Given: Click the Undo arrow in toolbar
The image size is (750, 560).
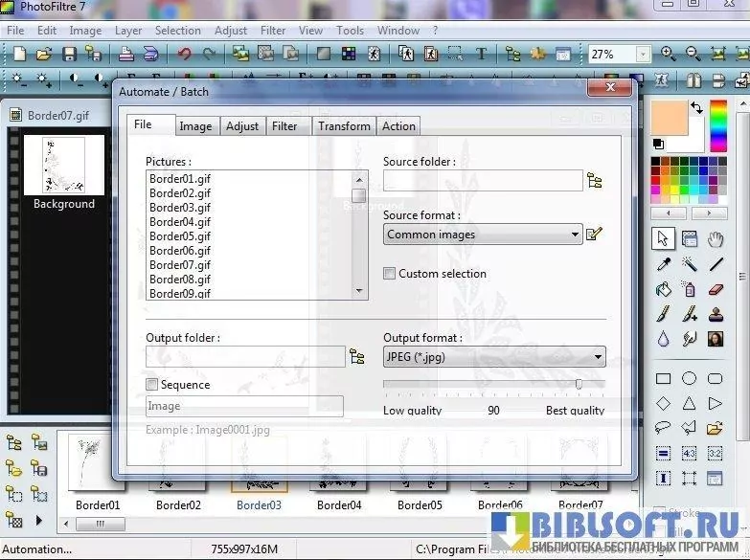Looking at the screenshot, I should click(184, 55).
